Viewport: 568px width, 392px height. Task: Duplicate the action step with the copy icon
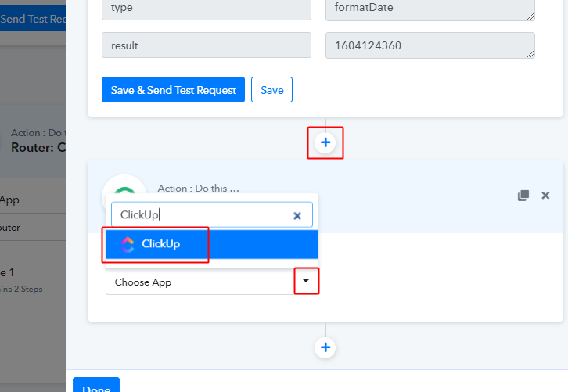[x=523, y=196]
